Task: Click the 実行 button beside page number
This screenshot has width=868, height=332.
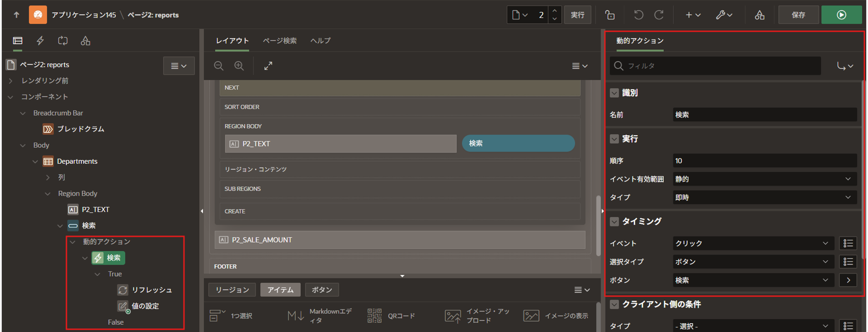Action: [x=577, y=15]
